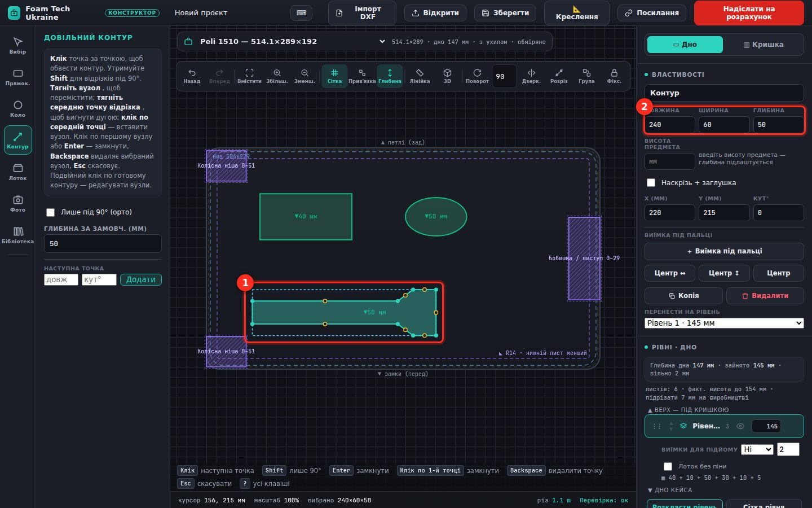Enable the Лише під 90° (орто) checkbox
This screenshot has width=812, height=508.
click(51, 212)
